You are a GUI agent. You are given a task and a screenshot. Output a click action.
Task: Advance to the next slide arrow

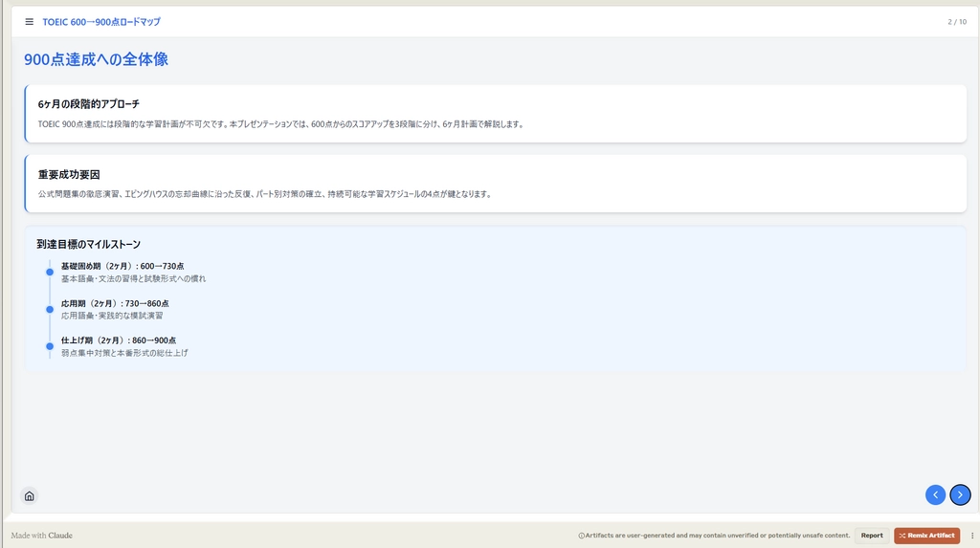[x=960, y=494]
